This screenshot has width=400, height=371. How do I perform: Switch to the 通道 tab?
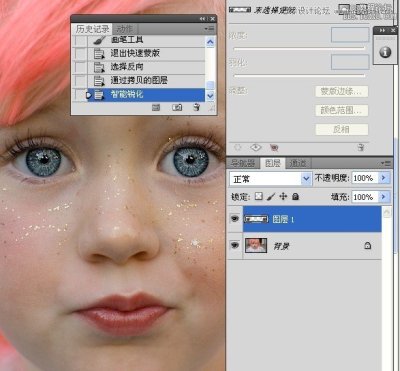[298, 163]
